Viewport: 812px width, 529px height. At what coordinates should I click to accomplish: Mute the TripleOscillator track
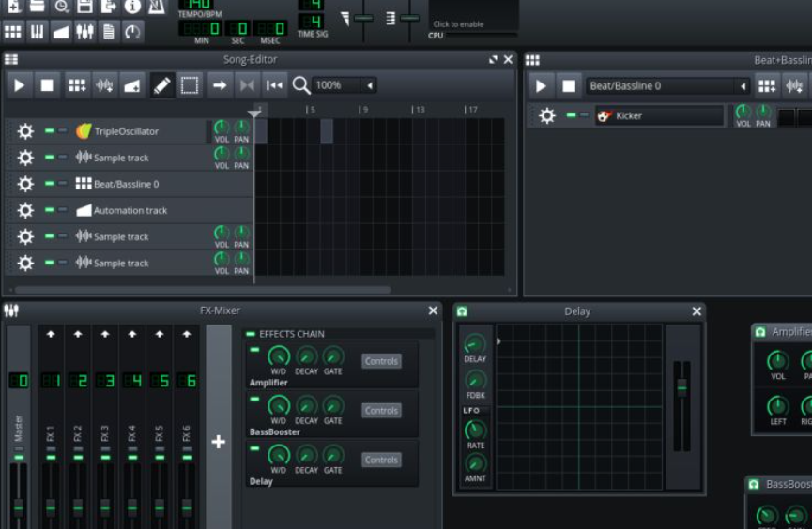coord(49,131)
